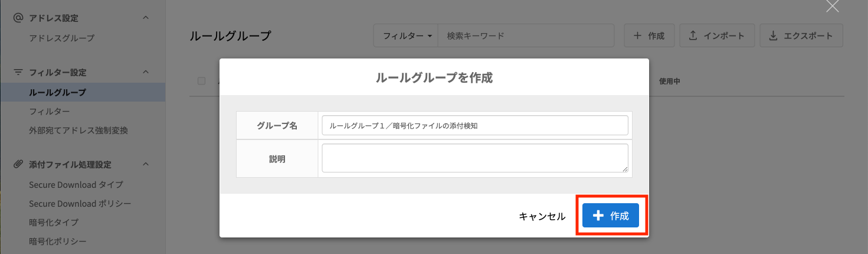Click the グループ名 text field
Screen dimensions: 868x254
pos(474,125)
